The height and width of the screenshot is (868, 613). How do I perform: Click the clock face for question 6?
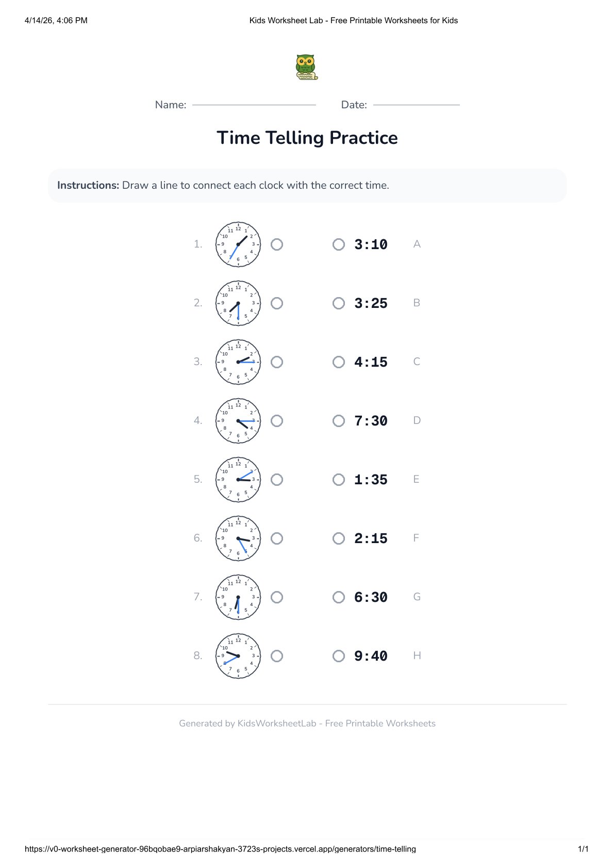point(238,538)
